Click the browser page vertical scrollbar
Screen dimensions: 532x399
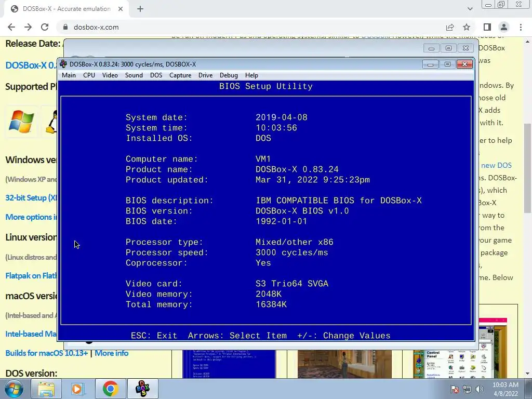(x=528, y=169)
